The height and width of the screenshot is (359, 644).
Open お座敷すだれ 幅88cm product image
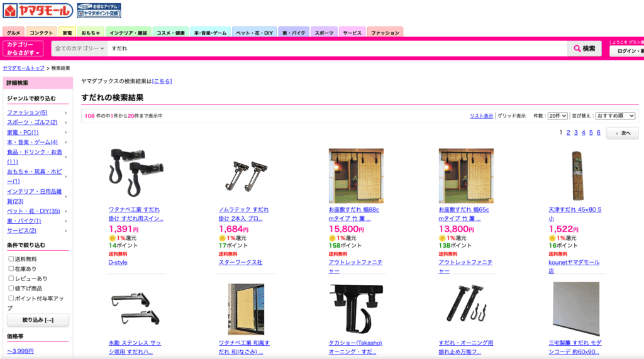[356, 176]
